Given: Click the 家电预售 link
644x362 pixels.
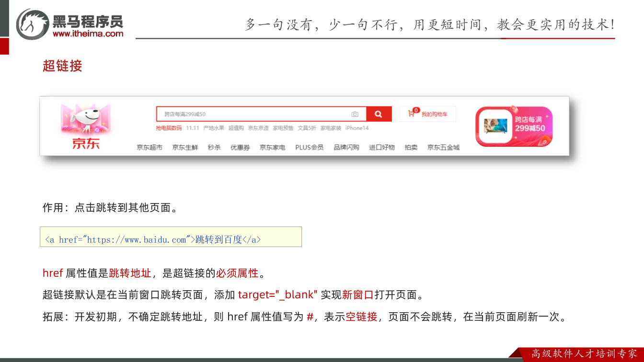Looking at the screenshot, I should click(x=283, y=128).
